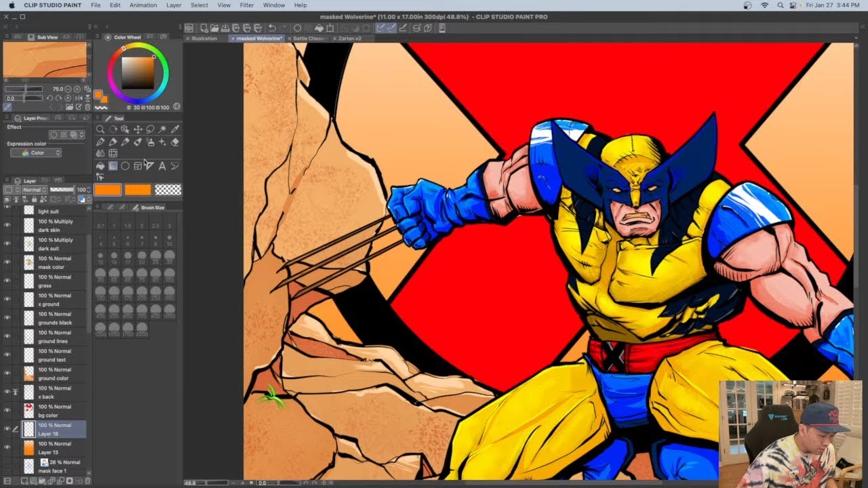This screenshot has width=868, height=488.
Task: Click the Fill bucket icon in the command bar
Action: (319, 28)
